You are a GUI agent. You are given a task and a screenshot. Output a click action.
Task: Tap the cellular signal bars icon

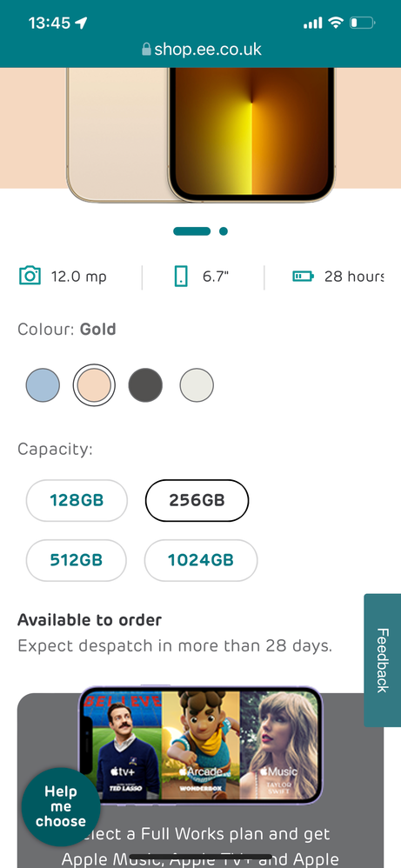click(313, 23)
